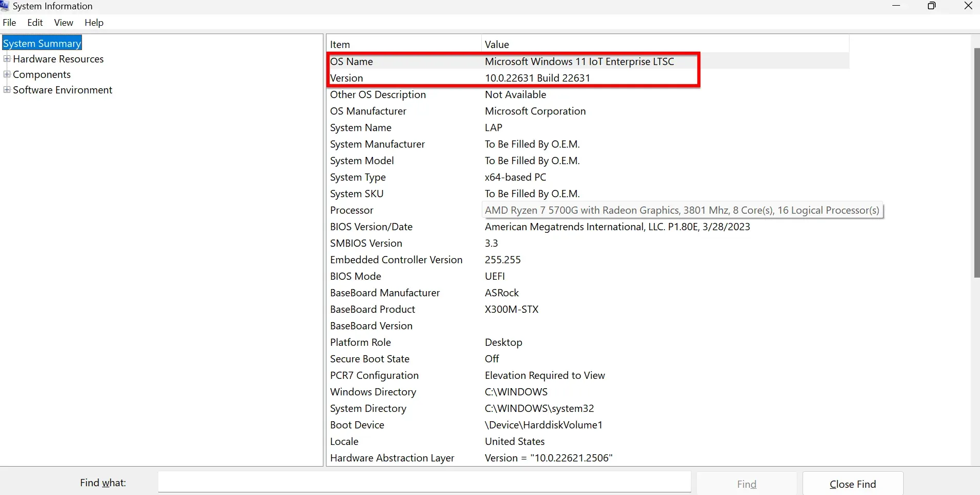Click inside the Find what input field
The image size is (980, 495).
[424, 482]
